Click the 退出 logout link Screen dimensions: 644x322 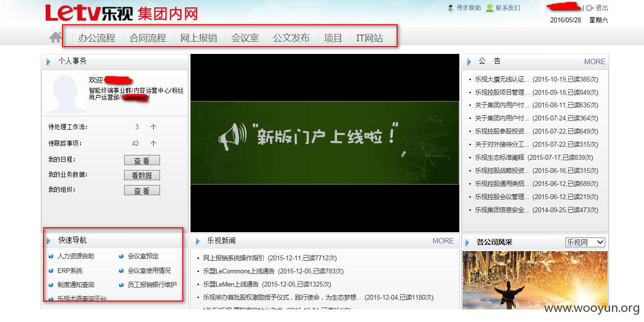(602, 8)
